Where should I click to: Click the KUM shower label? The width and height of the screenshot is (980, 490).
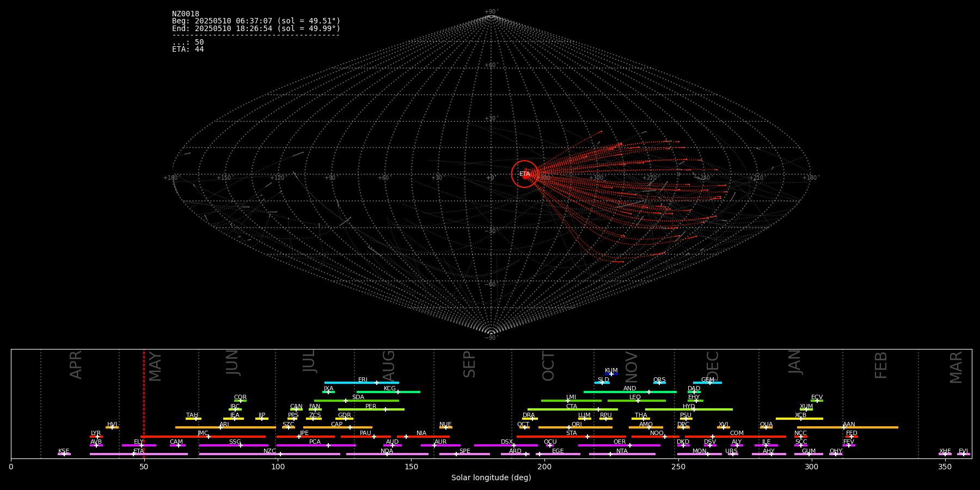(x=611, y=371)
